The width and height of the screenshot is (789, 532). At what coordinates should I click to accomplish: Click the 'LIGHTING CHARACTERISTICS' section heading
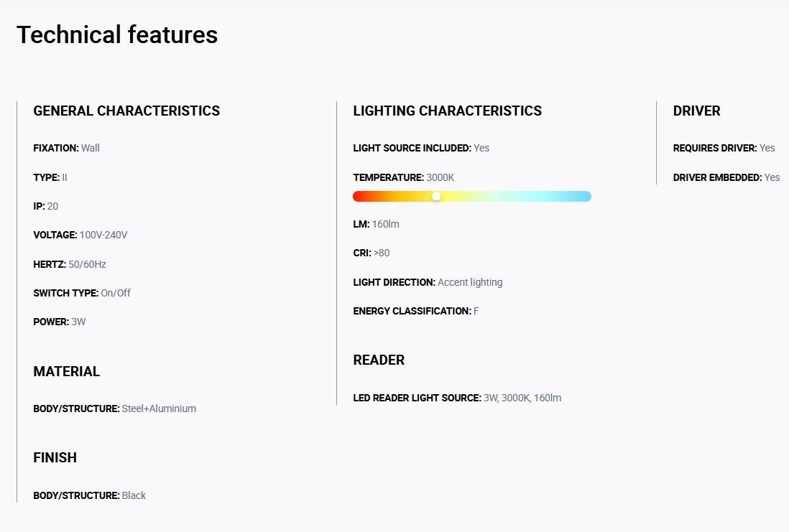448,111
